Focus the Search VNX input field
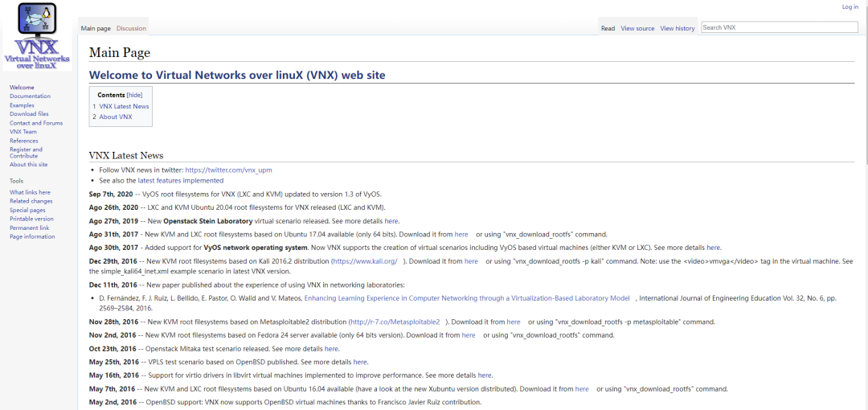The image size is (868, 410). pyautogui.click(x=779, y=27)
